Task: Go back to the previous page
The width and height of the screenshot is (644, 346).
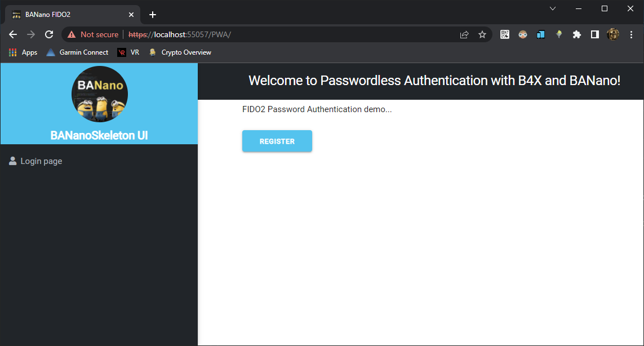Action: click(x=13, y=34)
